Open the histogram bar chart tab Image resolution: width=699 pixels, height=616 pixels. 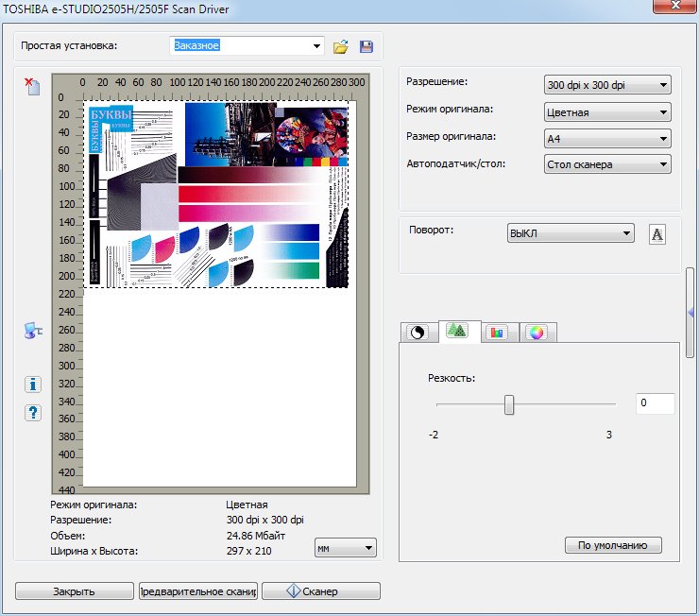point(497,332)
